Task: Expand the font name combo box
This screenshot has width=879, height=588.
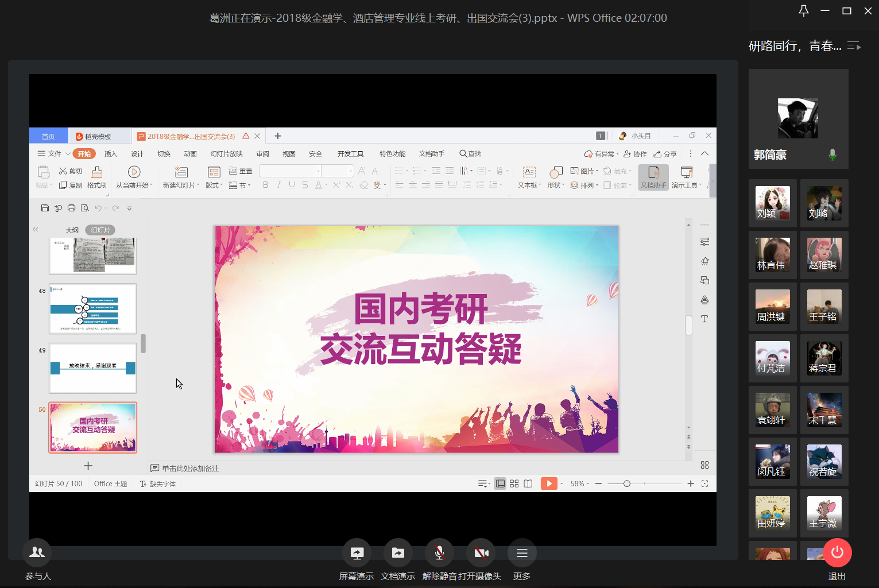Action: click(318, 171)
